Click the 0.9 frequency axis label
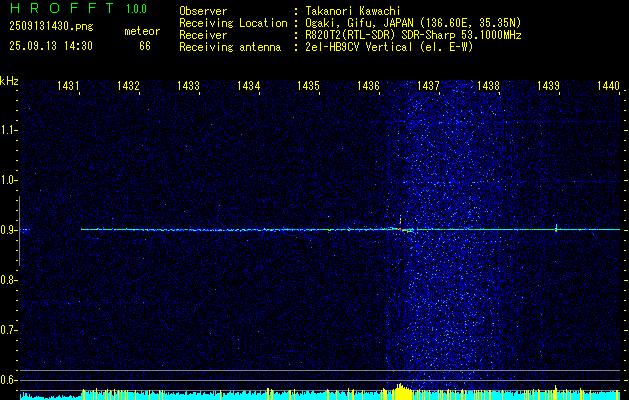 coord(7,230)
